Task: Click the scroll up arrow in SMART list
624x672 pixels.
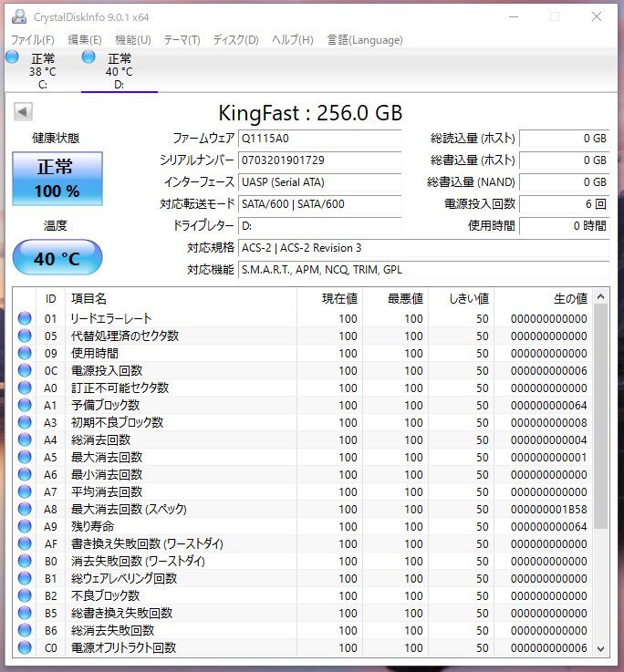Action: point(601,296)
